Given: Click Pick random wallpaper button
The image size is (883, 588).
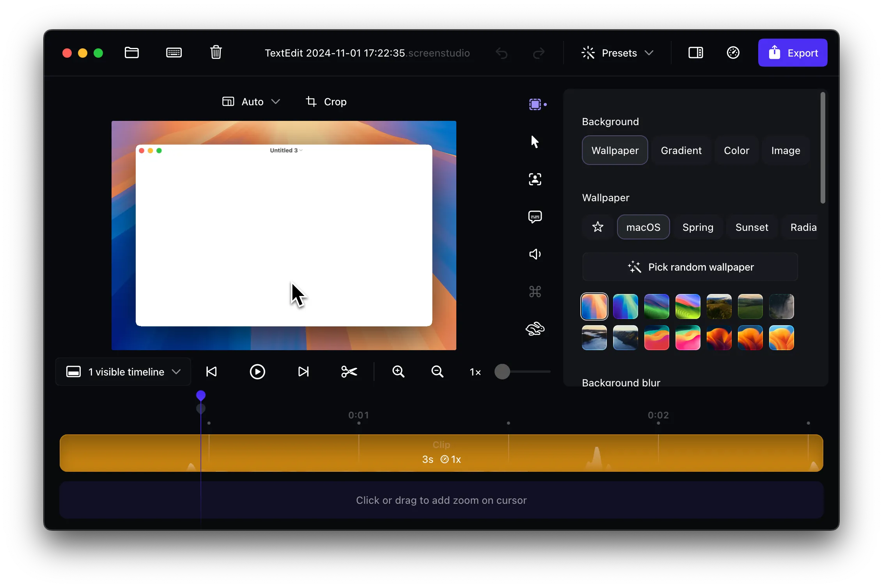Looking at the screenshot, I should point(690,267).
